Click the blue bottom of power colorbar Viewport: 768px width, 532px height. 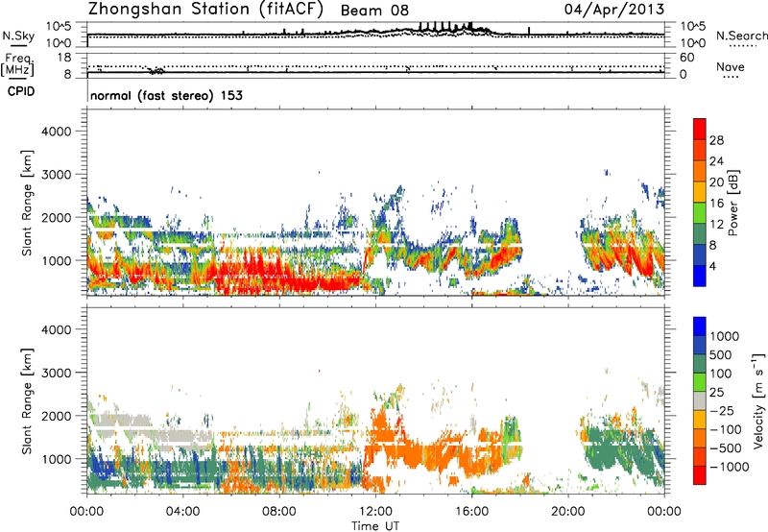click(700, 276)
